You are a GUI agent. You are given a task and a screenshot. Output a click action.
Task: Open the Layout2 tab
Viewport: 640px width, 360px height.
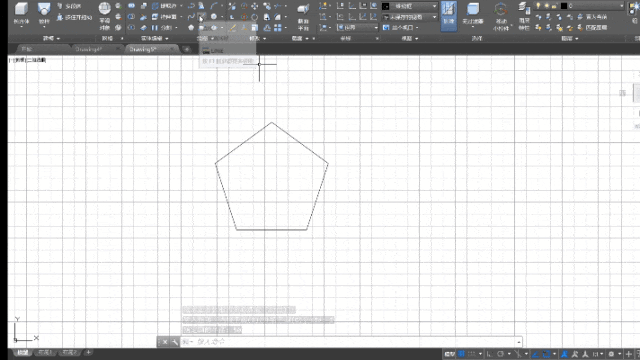[x=69, y=352]
